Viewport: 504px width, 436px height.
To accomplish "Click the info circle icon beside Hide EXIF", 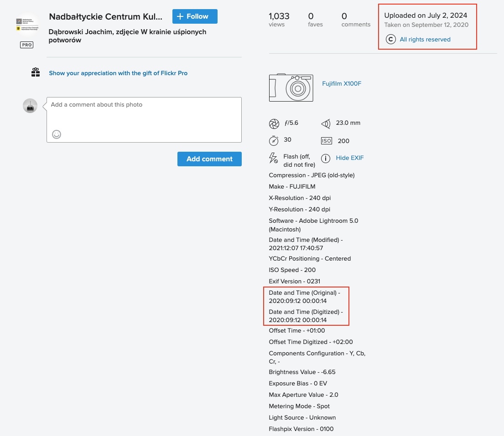I will click(x=326, y=159).
